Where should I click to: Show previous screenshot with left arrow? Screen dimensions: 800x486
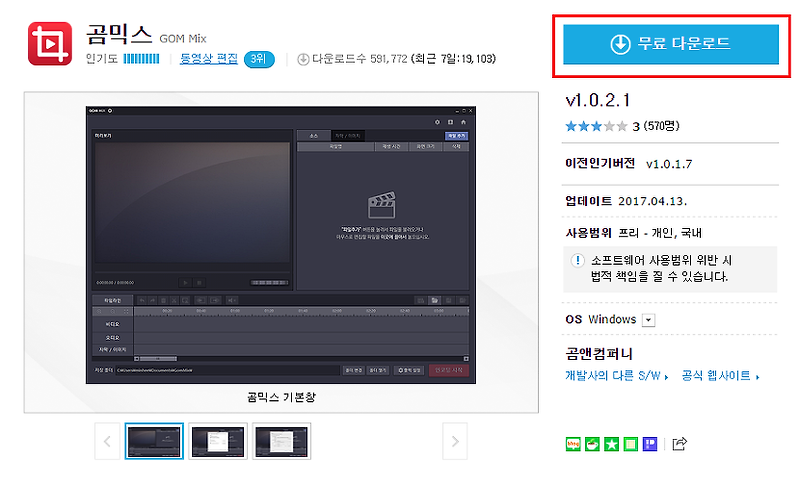tap(107, 441)
